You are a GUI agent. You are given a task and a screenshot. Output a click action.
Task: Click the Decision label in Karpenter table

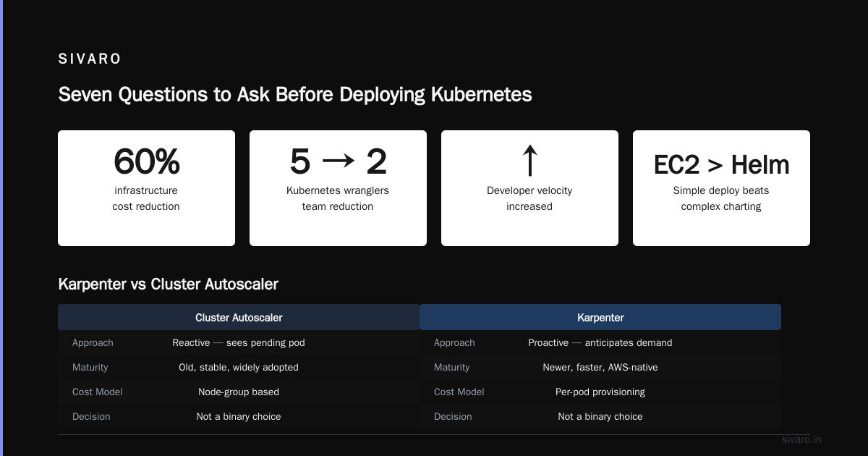(453, 416)
